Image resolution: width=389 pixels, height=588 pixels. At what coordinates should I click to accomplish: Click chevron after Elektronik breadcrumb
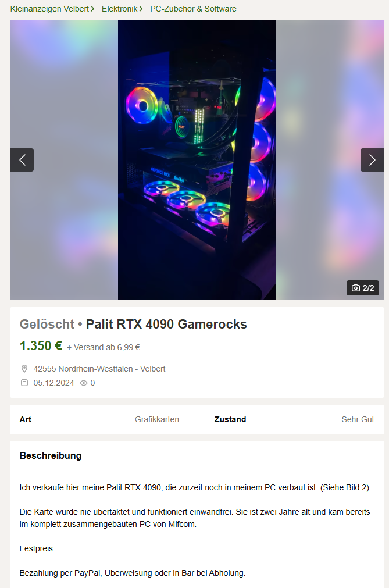(141, 9)
